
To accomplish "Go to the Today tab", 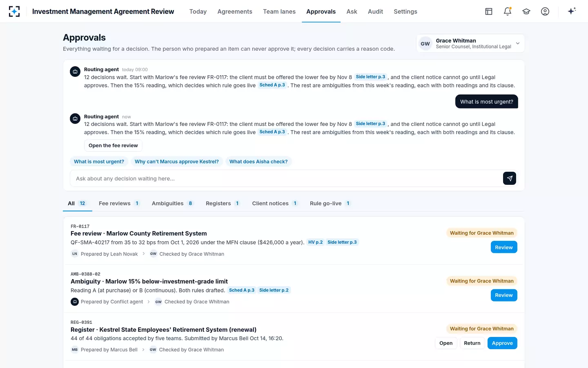I will coord(198,11).
